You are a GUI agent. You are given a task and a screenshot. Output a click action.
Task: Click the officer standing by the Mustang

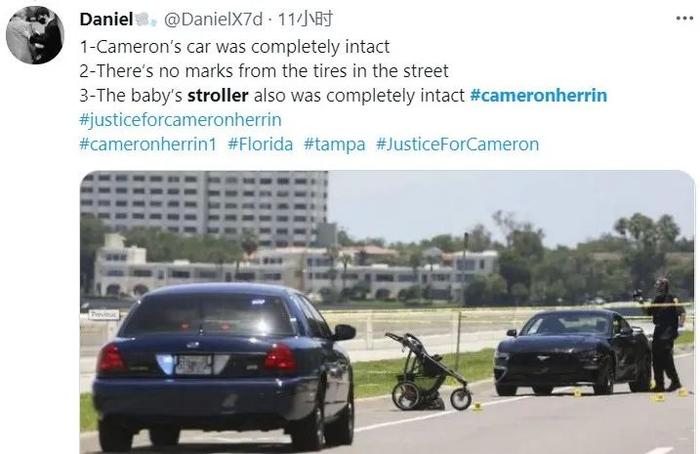tap(664, 334)
